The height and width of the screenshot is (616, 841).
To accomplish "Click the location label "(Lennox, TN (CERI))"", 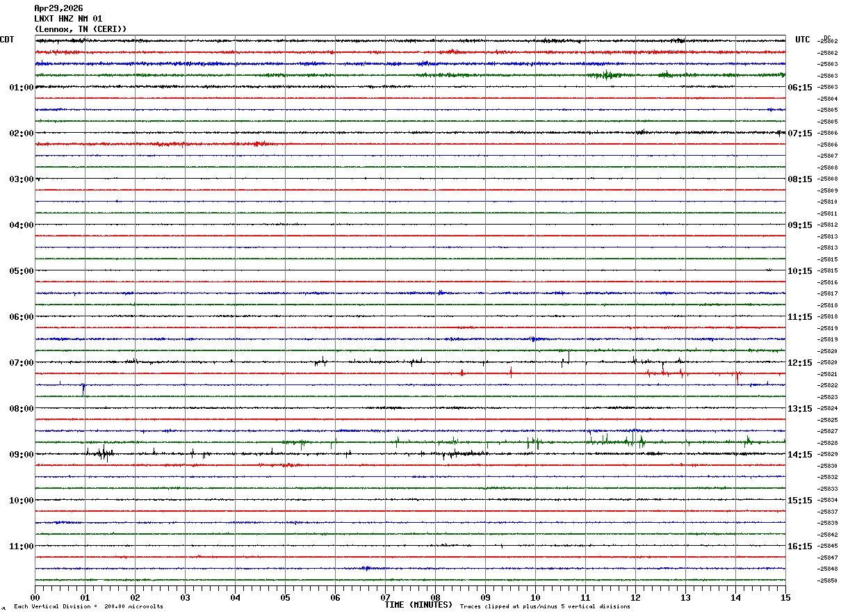I will pyautogui.click(x=81, y=29).
